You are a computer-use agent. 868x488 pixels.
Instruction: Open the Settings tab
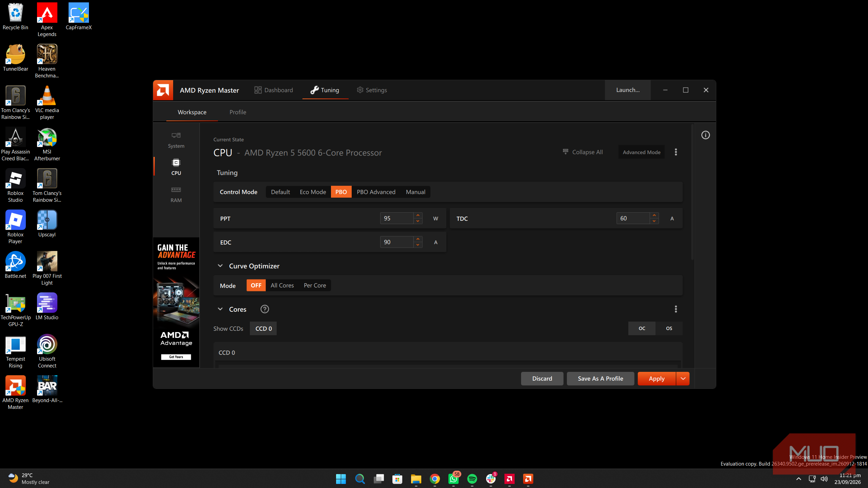point(372,90)
